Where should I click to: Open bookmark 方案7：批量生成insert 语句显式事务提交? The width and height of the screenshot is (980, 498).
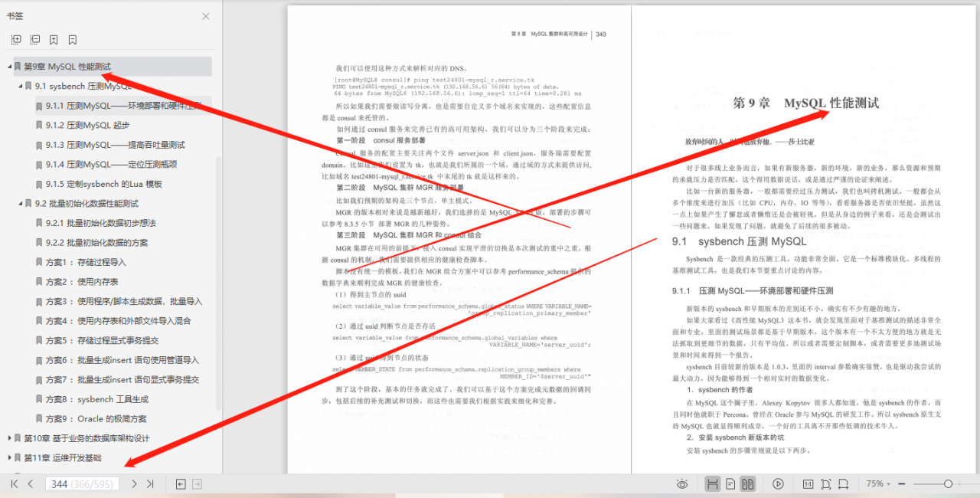[122, 379]
